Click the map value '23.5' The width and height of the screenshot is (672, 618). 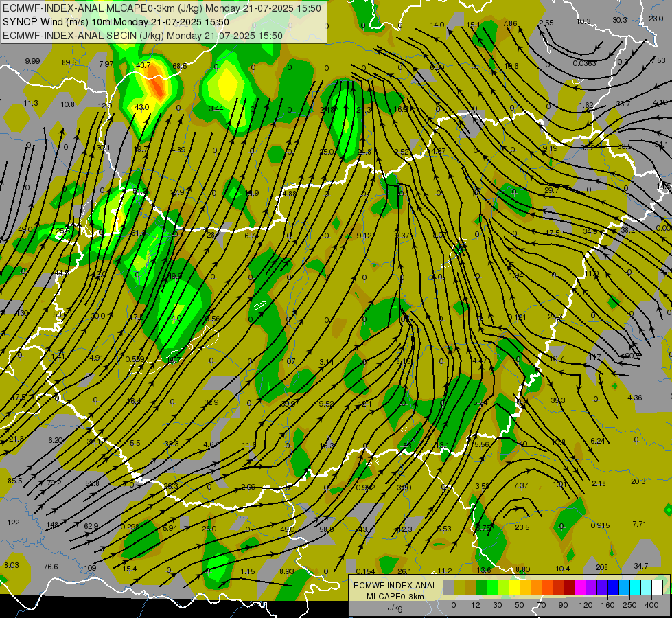tap(522, 527)
